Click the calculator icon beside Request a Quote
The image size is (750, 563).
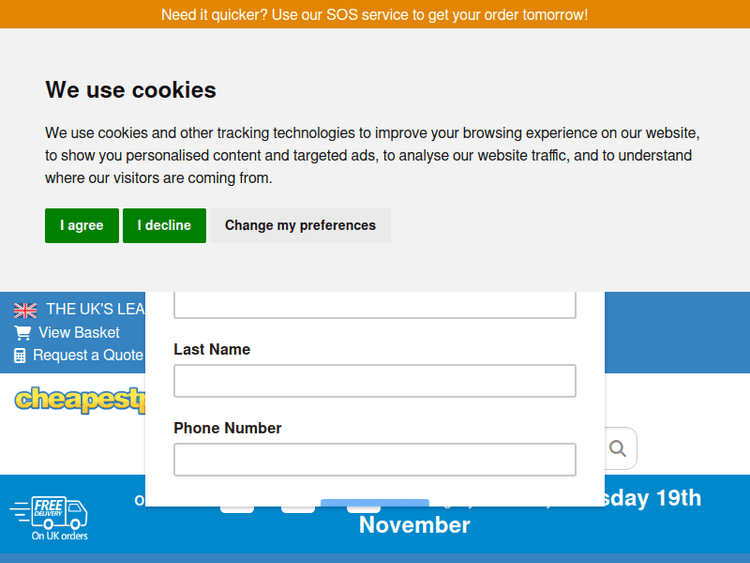coord(20,356)
